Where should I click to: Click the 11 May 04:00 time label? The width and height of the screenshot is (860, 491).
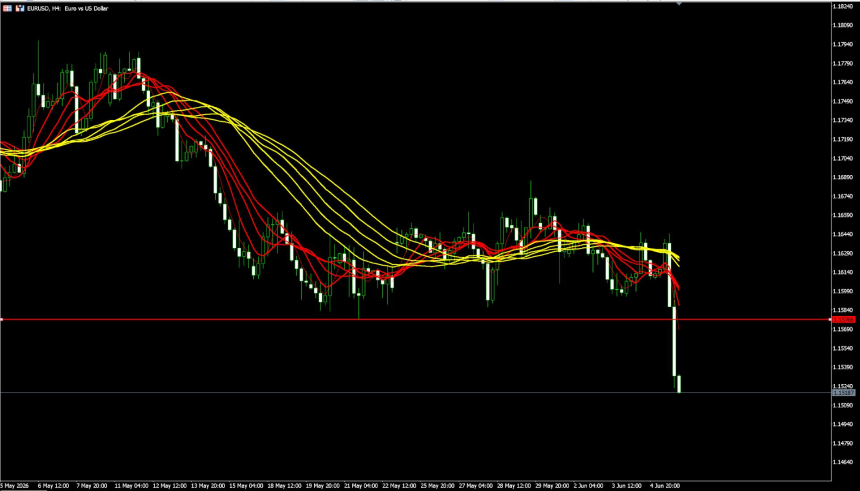(131, 486)
